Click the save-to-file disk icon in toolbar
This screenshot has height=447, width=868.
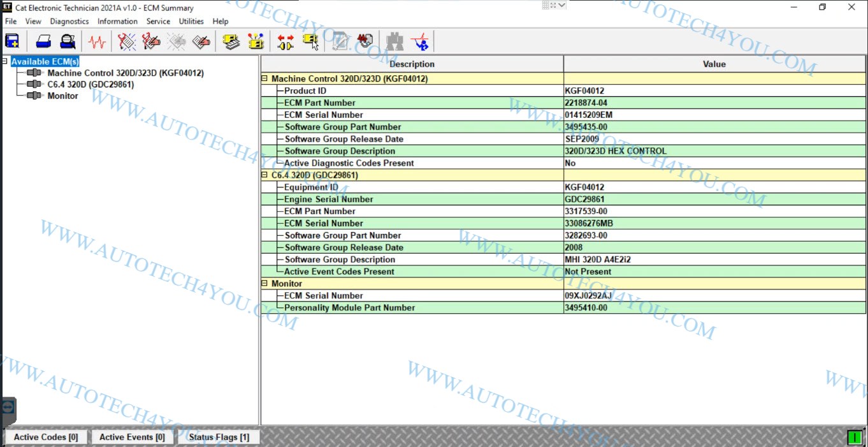(x=12, y=42)
